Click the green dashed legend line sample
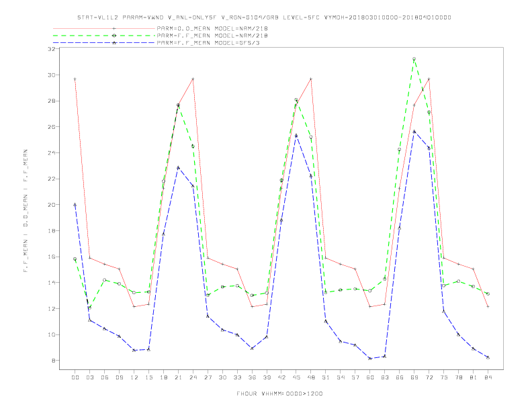Viewport: 532px width, 411px height. (x=104, y=36)
